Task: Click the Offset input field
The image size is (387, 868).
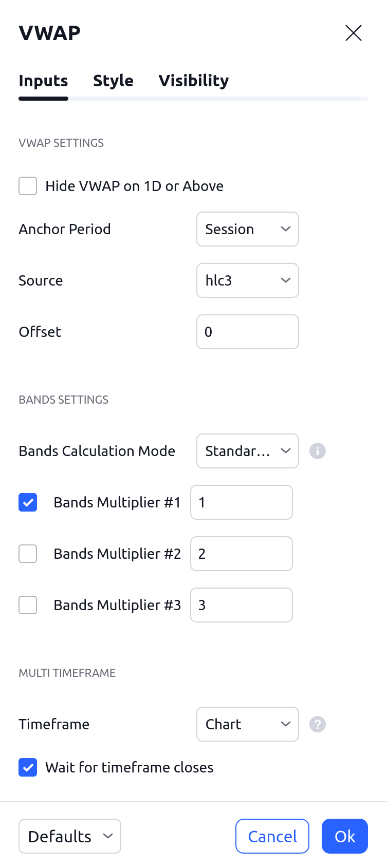Action: pos(247,332)
